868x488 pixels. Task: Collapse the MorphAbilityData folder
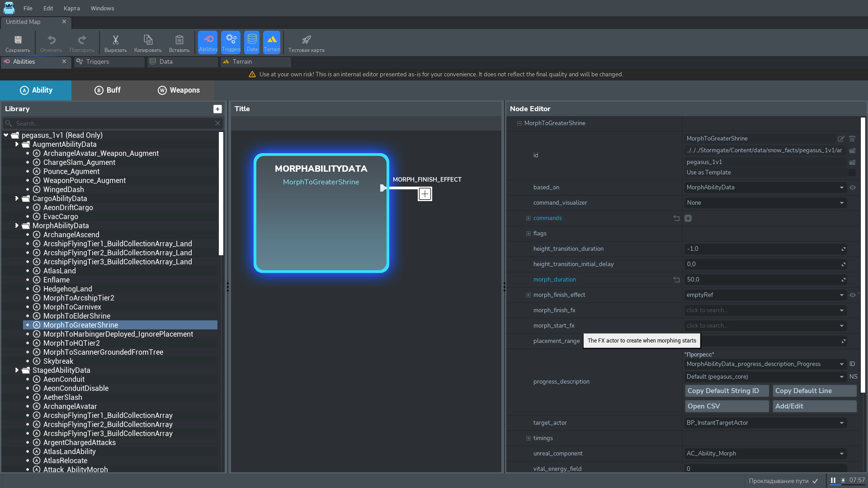tap(17, 225)
